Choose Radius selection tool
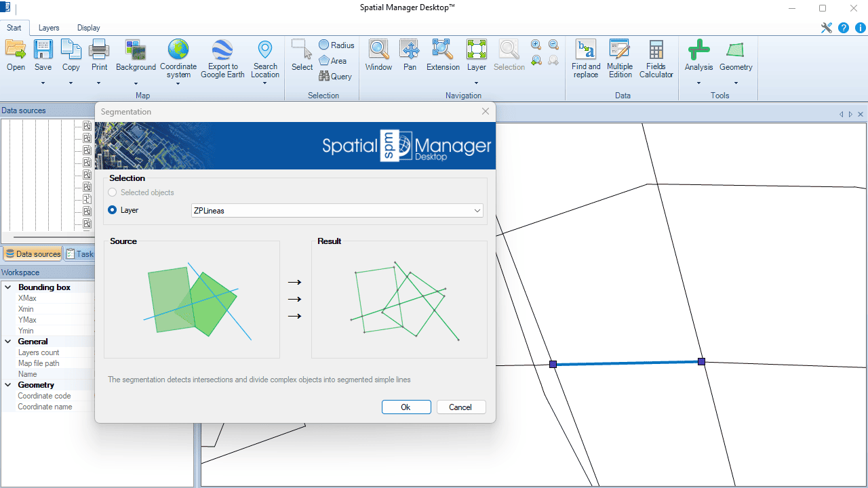 point(336,45)
